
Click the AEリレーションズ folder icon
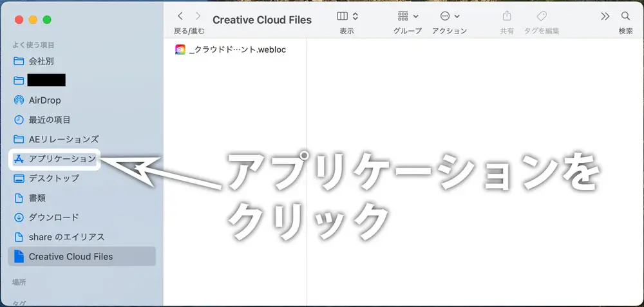pos(19,139)
